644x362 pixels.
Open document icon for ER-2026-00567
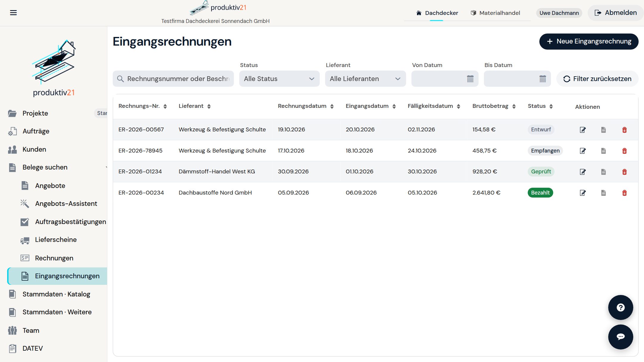pos(603,130)
